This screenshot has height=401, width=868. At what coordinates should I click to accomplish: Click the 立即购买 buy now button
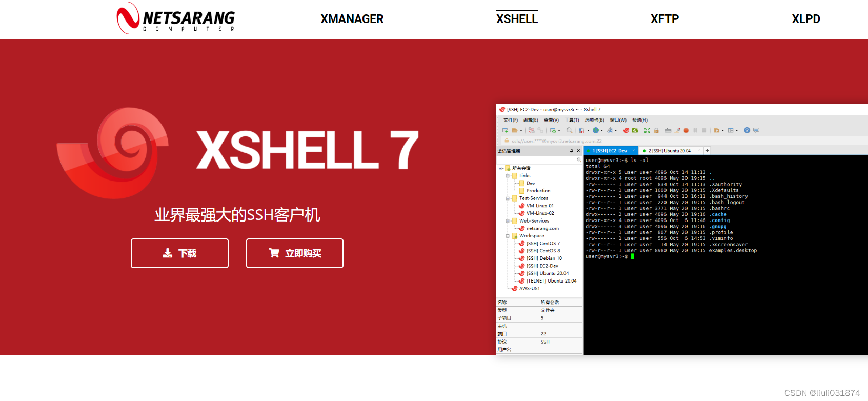coord(295,253)
